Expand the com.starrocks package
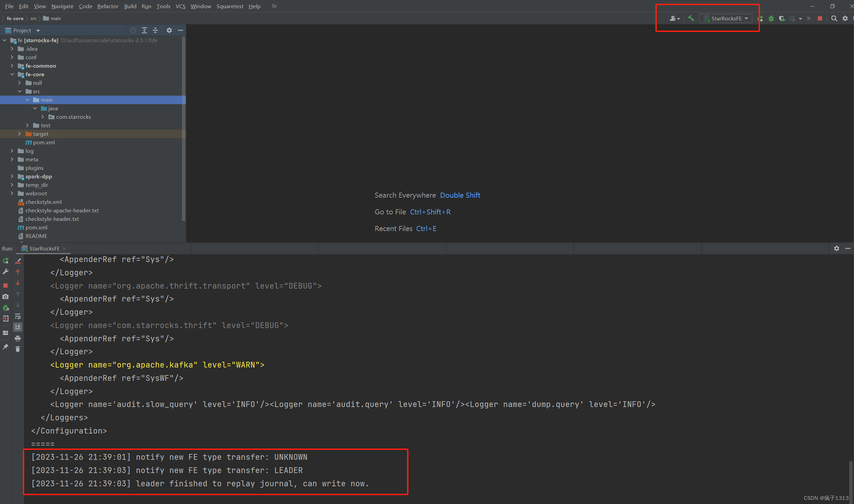This screenshot has height=504, width=854. click(43, 117)
